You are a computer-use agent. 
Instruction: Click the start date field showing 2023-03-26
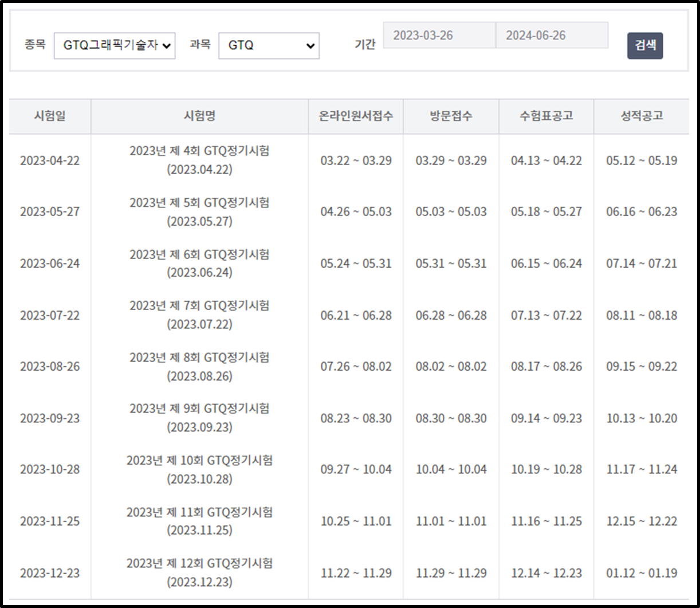pyautogui.click(x=438, y=35)
